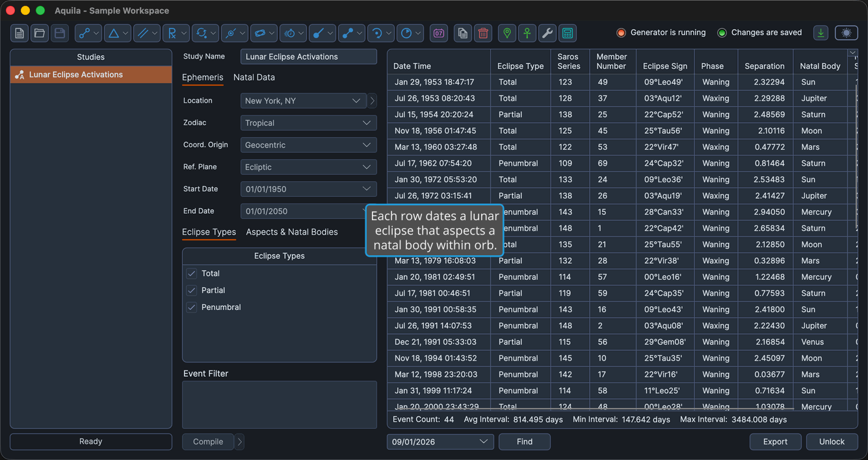868x460 pixels.
Task: Click the wrench settings icon
Action: pyautogui.click(x=547, y=33)
